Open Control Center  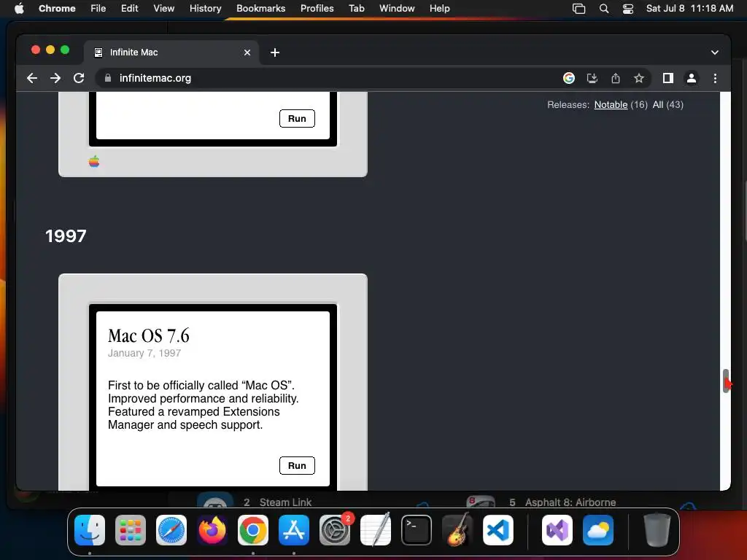pos(628,9)
